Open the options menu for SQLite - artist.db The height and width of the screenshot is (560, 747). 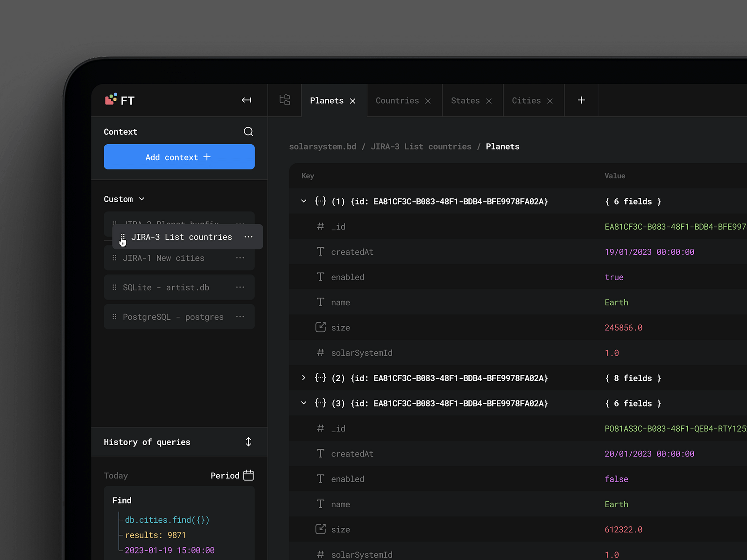pyautogui.click(x=240, y=287)
